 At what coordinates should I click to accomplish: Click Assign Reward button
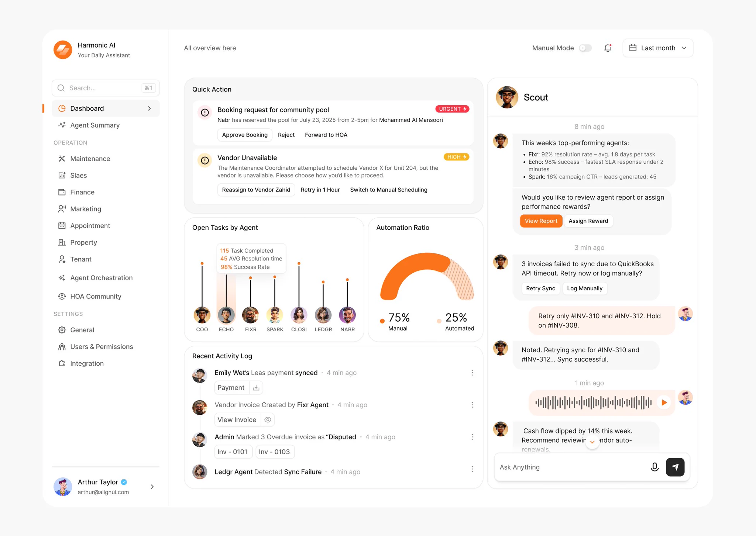coord(588,221)
